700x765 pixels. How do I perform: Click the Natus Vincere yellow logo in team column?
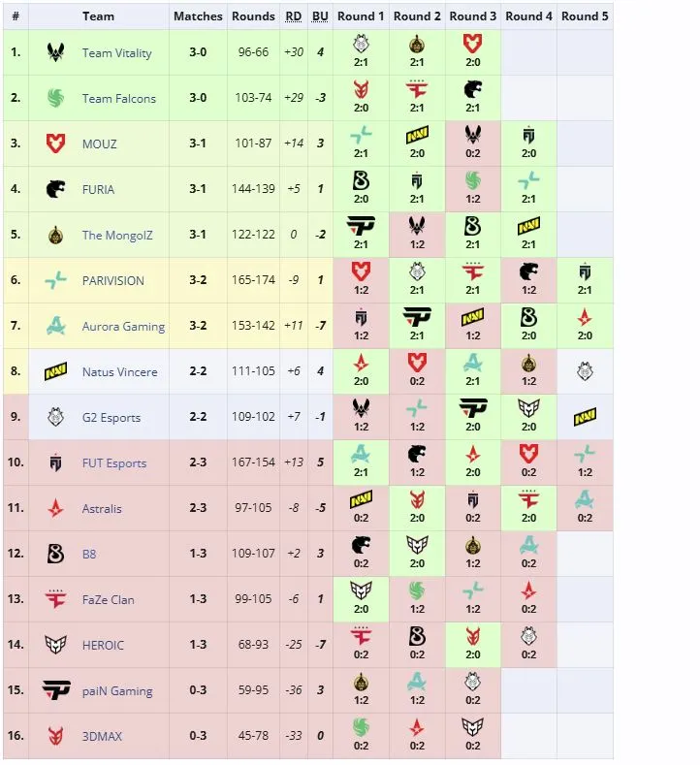coord(55,371)
